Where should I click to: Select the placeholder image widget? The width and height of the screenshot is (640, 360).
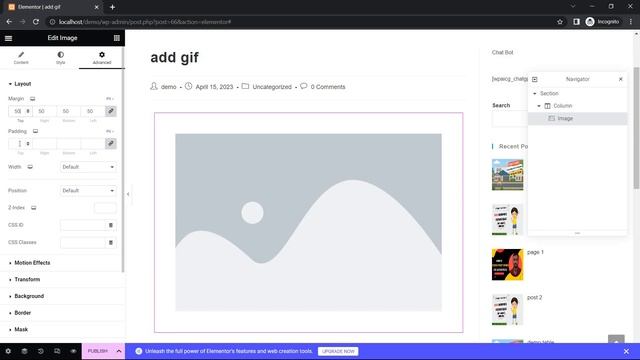309,222
